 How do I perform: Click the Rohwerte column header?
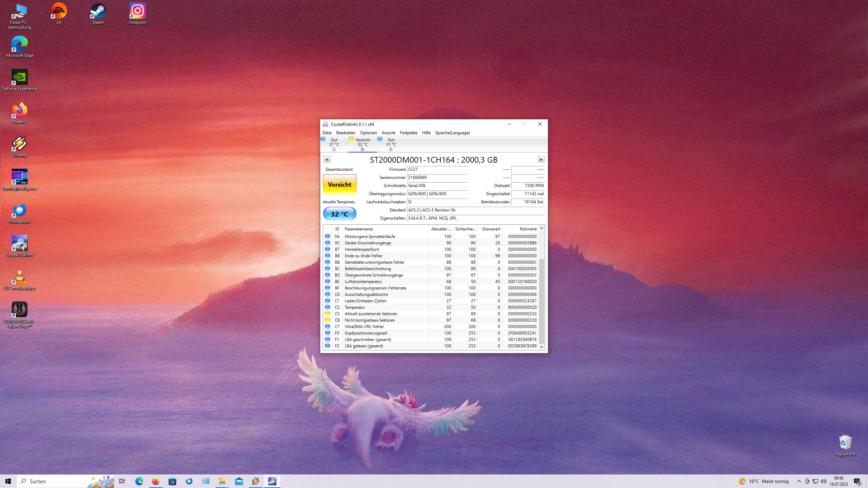tap(528, 229)
